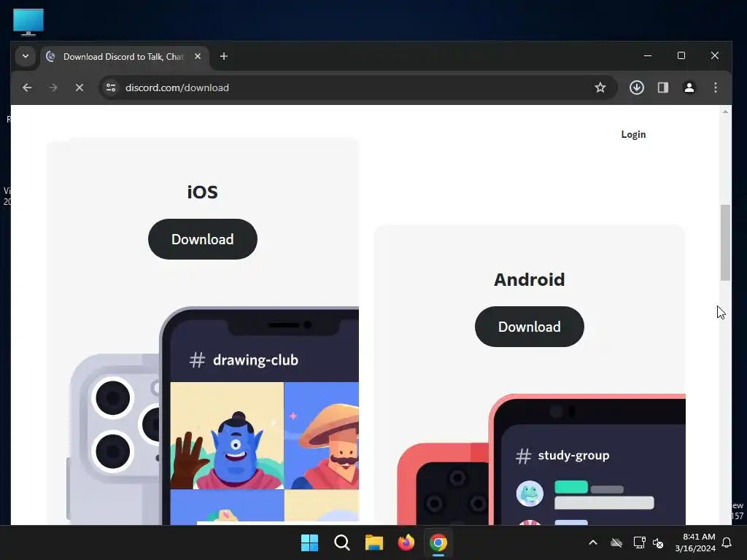Click the OneDrive cloud tray icon
The height and width of the screenshot is (560, 747).
pyautogui.click(x=616, y=542)
